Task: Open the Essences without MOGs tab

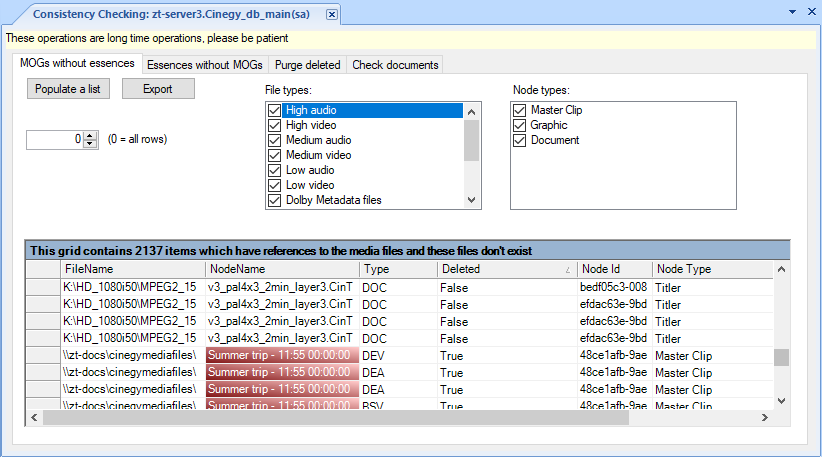Action: click(x=205, y=65)
